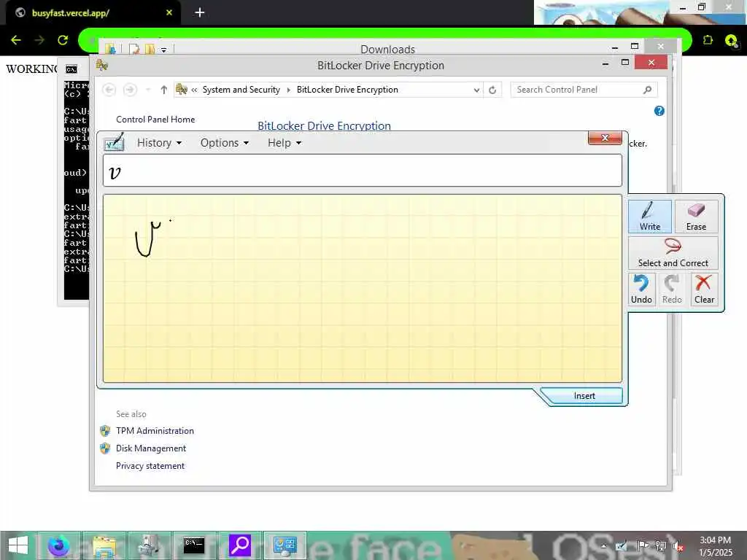
Task: Click the browser reload button
Action: 63,40
